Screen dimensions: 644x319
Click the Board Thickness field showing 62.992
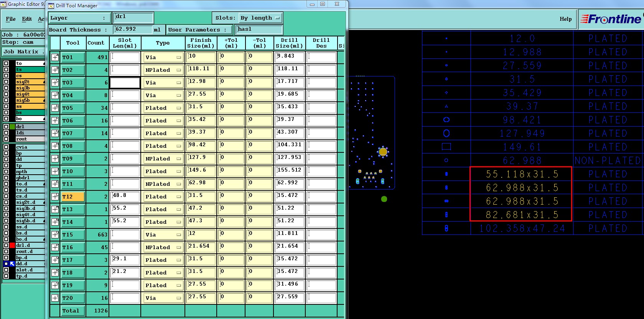click(x=133, y=30)
